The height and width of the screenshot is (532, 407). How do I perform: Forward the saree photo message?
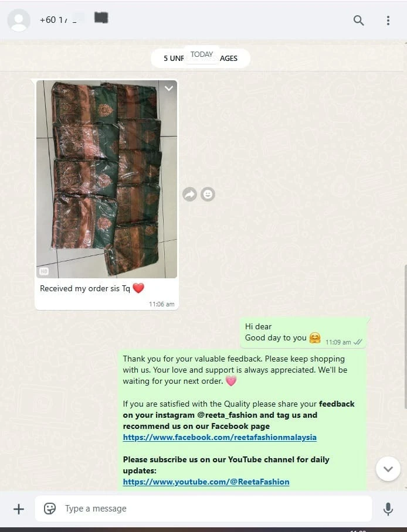189,195
